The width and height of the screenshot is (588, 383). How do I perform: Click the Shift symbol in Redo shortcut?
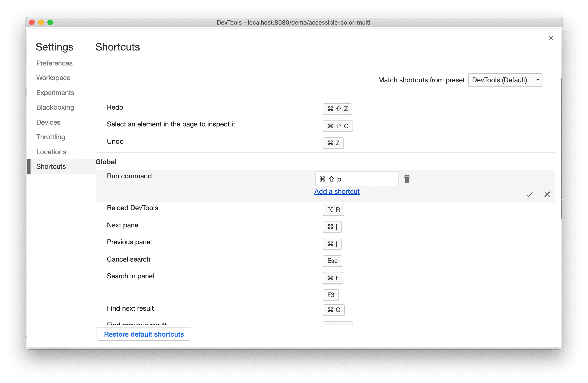coord(338,109)
